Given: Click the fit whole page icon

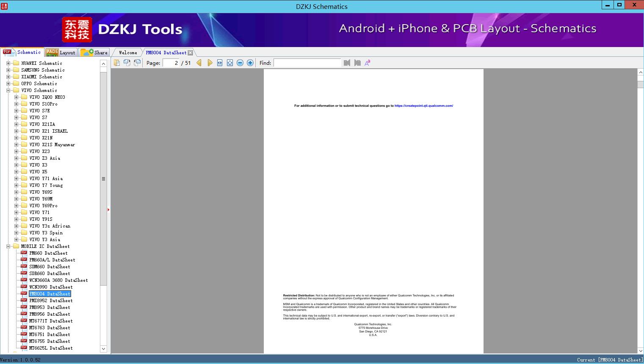Looking at the screenshot, I should pos(230,63).
